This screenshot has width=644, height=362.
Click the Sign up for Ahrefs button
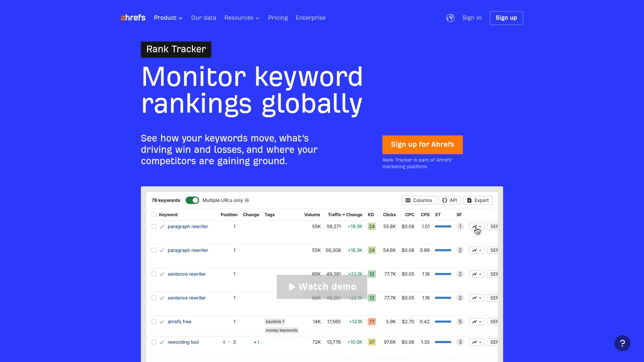(422, 144)
